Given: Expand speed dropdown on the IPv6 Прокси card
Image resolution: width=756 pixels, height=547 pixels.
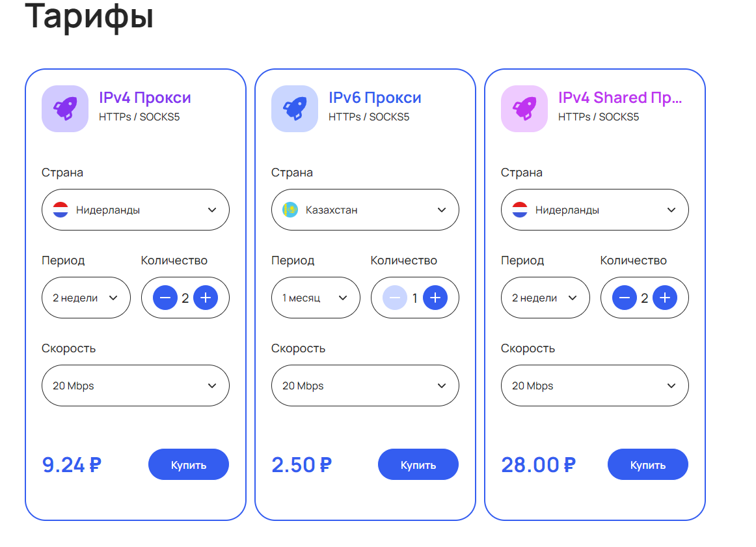Looking at the screenshot, I should (x=365, y=386).
